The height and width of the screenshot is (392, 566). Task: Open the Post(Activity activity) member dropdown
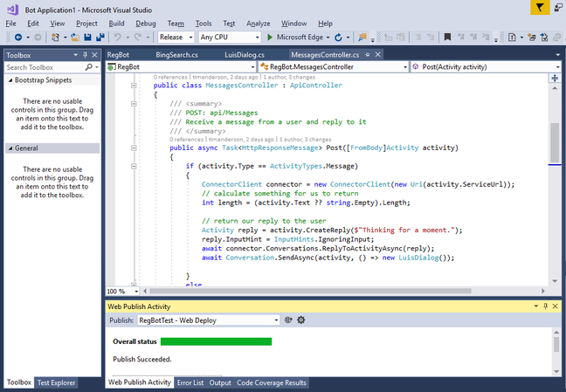pyautogui.click(x=486, y=67)
